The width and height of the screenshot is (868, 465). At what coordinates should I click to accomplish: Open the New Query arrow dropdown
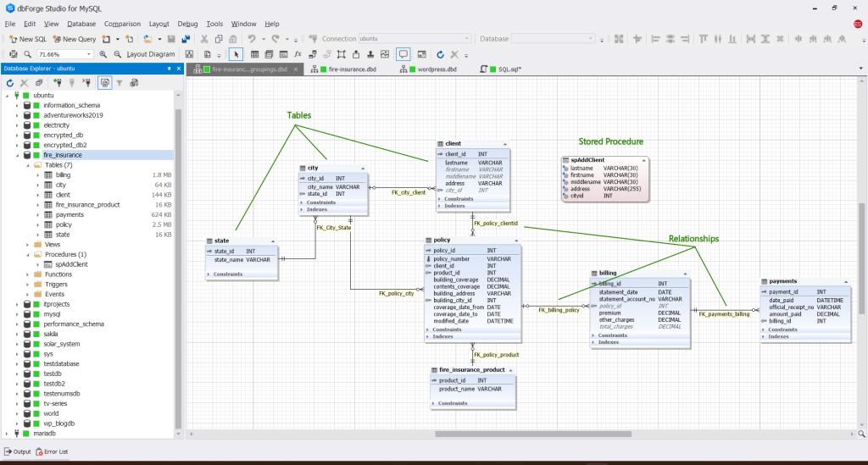pos(117,39)
